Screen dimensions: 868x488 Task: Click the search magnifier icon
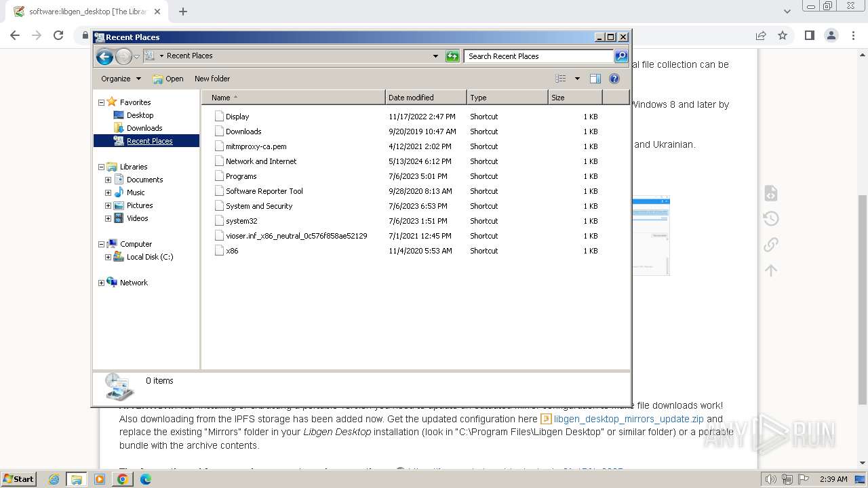coord(620,56)
